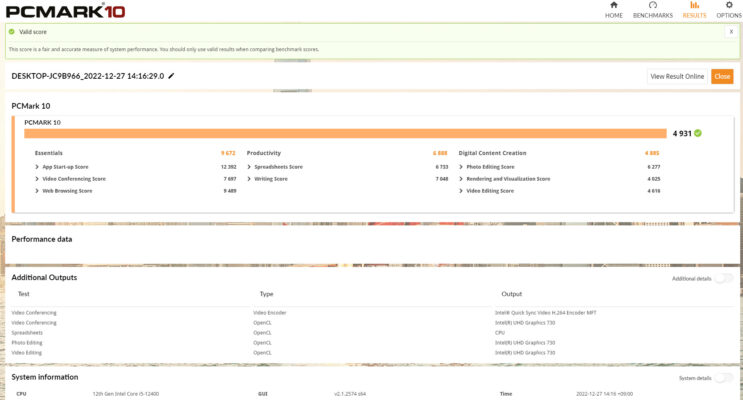Click the System information heading
Viewport: 743px width, 400px height.
(x=45, y=377)
